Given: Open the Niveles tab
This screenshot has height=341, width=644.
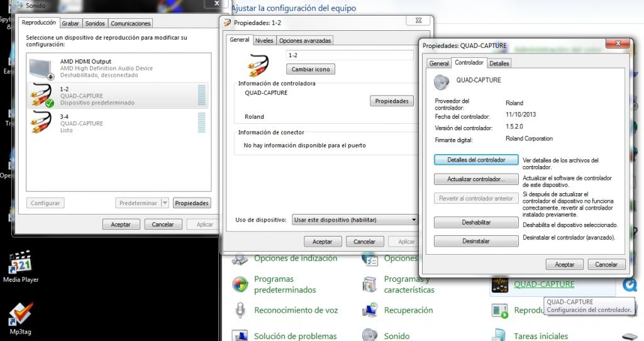Looking at the screenshot, I should (264, 40).
